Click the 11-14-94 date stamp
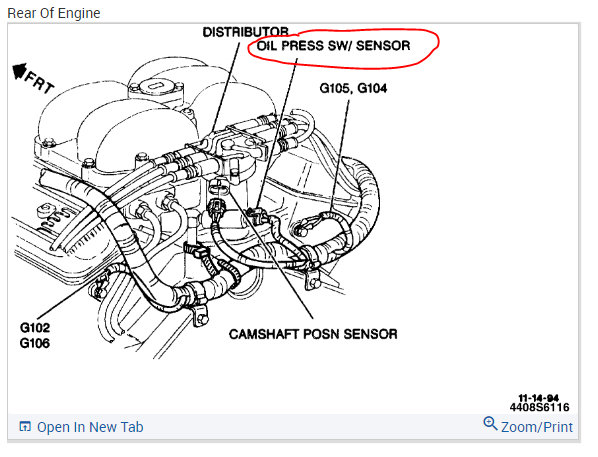The image size is (598, 457). [x=539, y=398]
